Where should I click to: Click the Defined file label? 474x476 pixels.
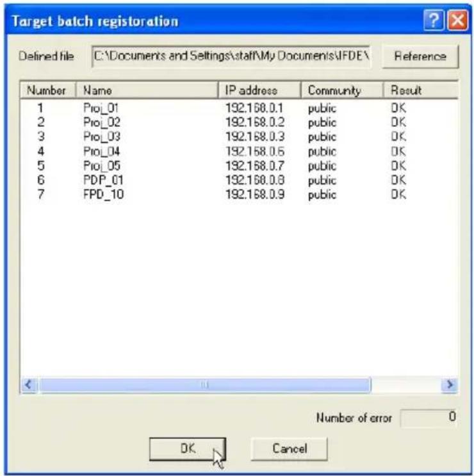pyautogui.click(x=46, y=56)
